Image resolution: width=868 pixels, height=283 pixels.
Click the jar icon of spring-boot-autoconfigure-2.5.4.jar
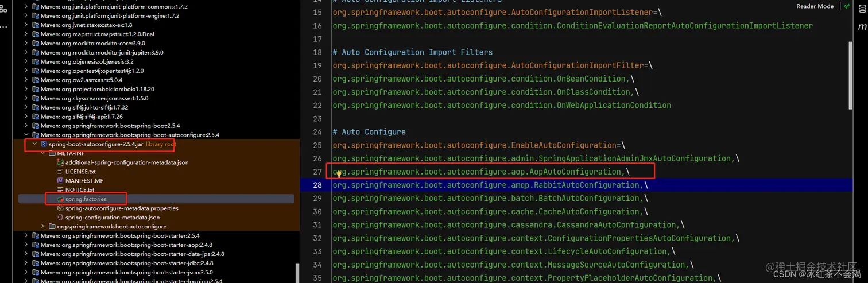coord(44,144)
